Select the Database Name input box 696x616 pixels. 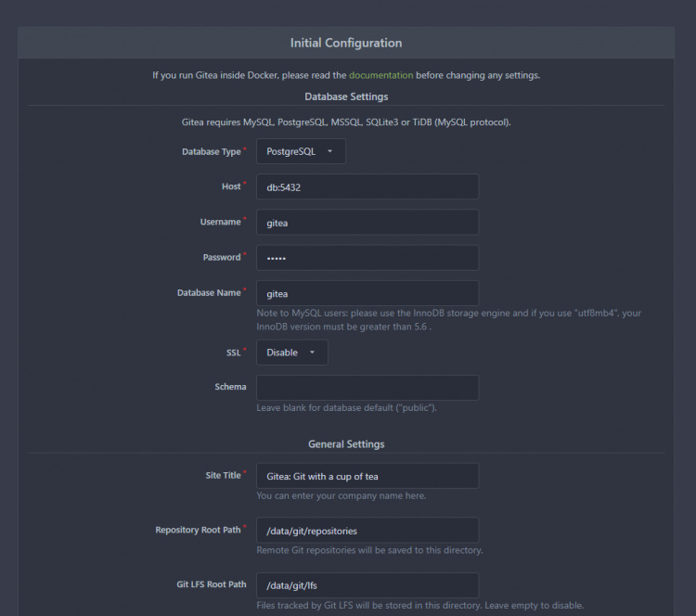click(367, 293)
